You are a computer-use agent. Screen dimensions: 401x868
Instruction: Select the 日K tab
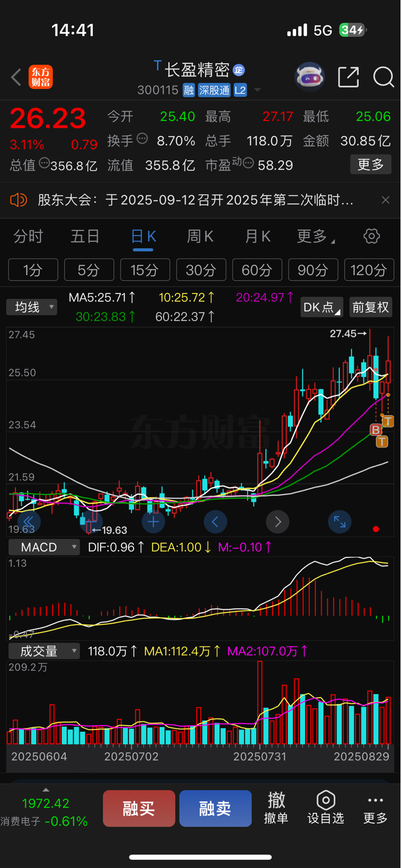[143, 237]
